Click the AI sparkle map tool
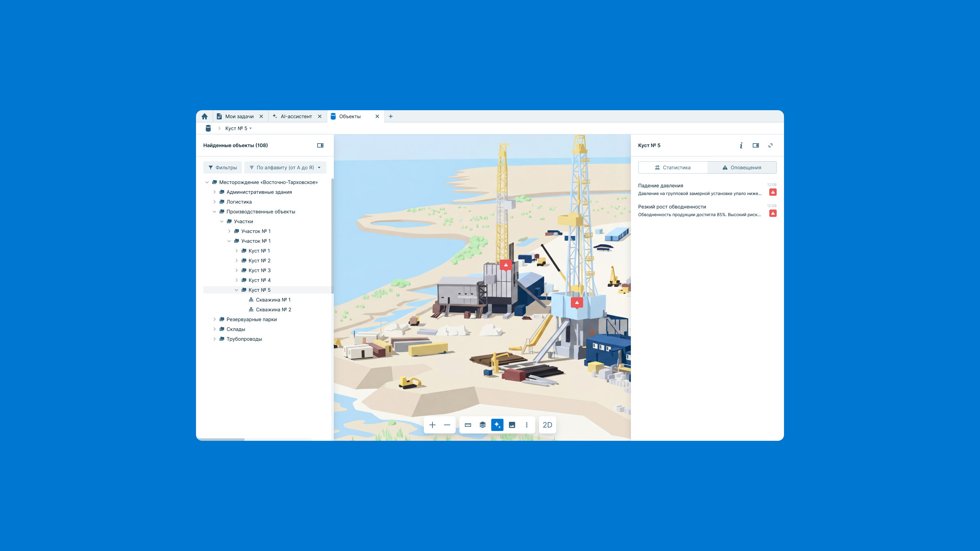 (x=497, y=425)
